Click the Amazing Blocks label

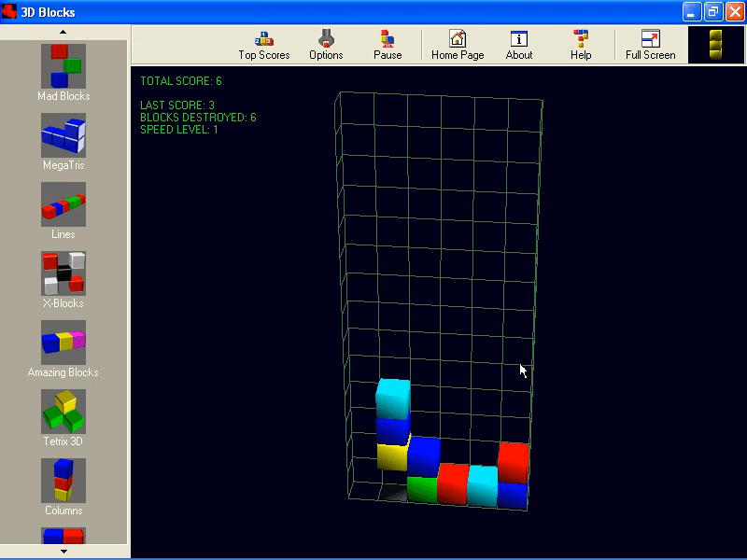pyautogui.click(x=63, y=371)
